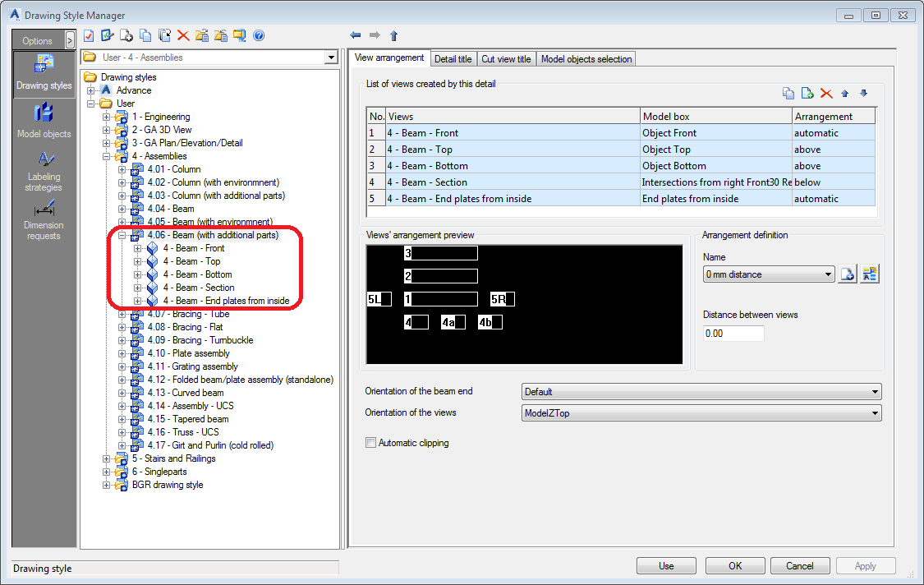Click the OK button
924x585 pixels.
[x=733, y=565]
